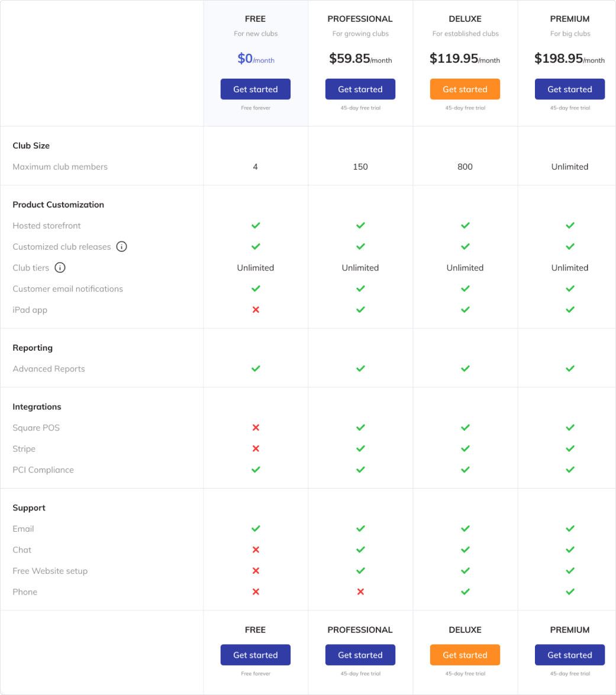Image resolution: width=616 pixels, height=695 pixels.
Task: Click green check for Phone support under Deluxe
Action: [x=465, y=591]
